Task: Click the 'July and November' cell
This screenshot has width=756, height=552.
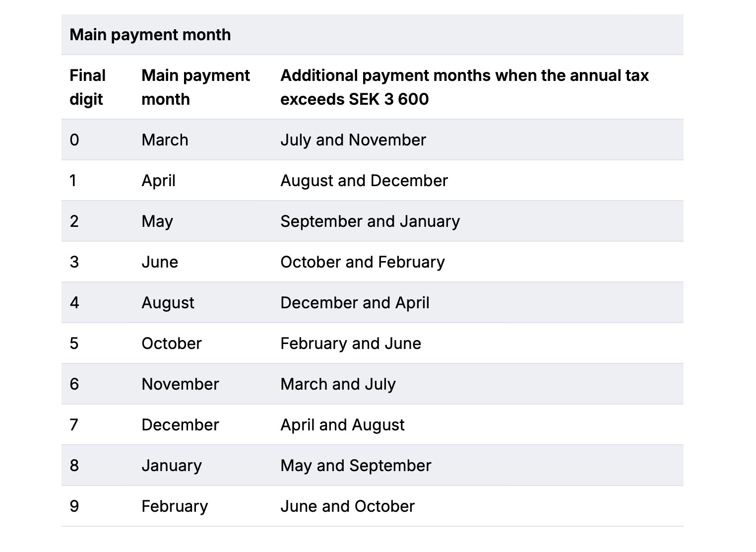Action: 353,140
